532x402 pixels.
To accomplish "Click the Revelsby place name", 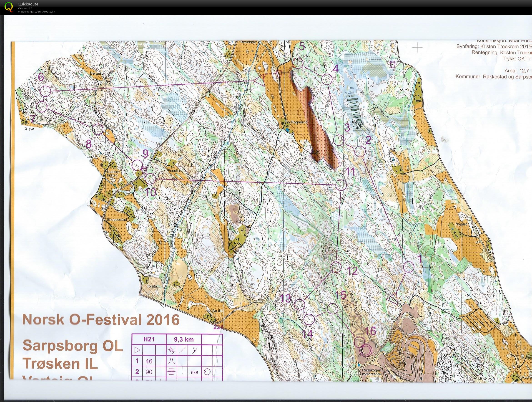I will (x=248, y=42).
